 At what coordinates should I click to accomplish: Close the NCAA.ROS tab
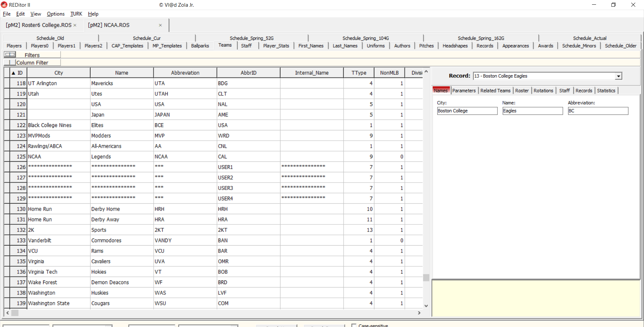point(160,25)
